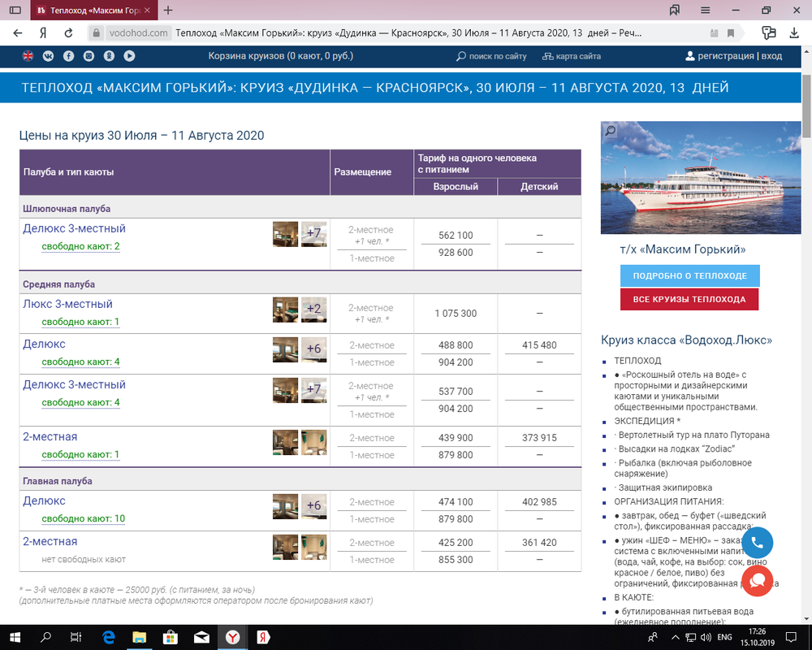Screen dimensions: 812x650
Task: Open reader mode icon in address bar
Action: (714, 33)
